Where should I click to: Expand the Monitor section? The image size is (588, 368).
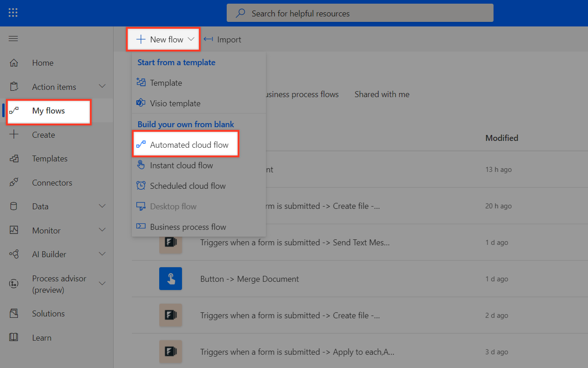tap(102, 230)
